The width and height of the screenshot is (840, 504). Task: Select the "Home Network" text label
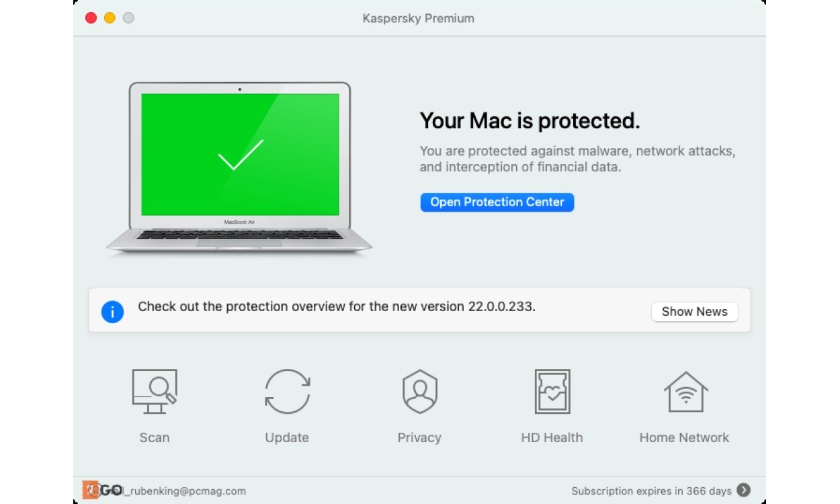click(x=684, y=437)
